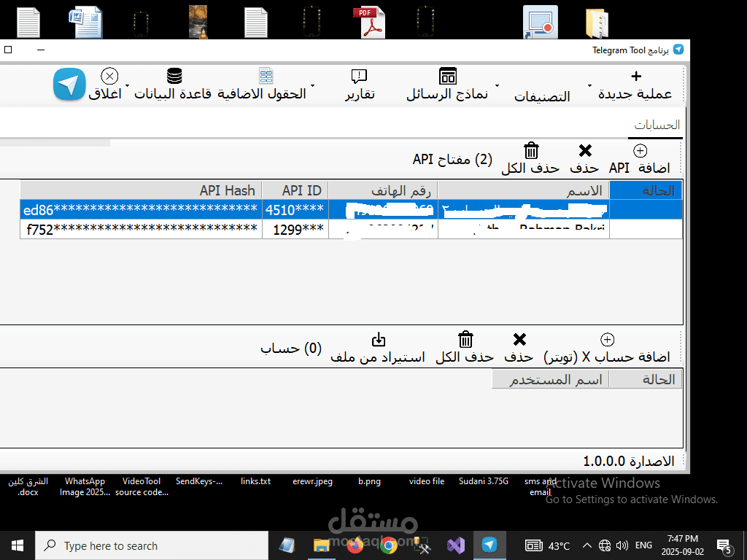Open the Windows Start menu
Screen dimensions: 747x560
tap(16, 545)
